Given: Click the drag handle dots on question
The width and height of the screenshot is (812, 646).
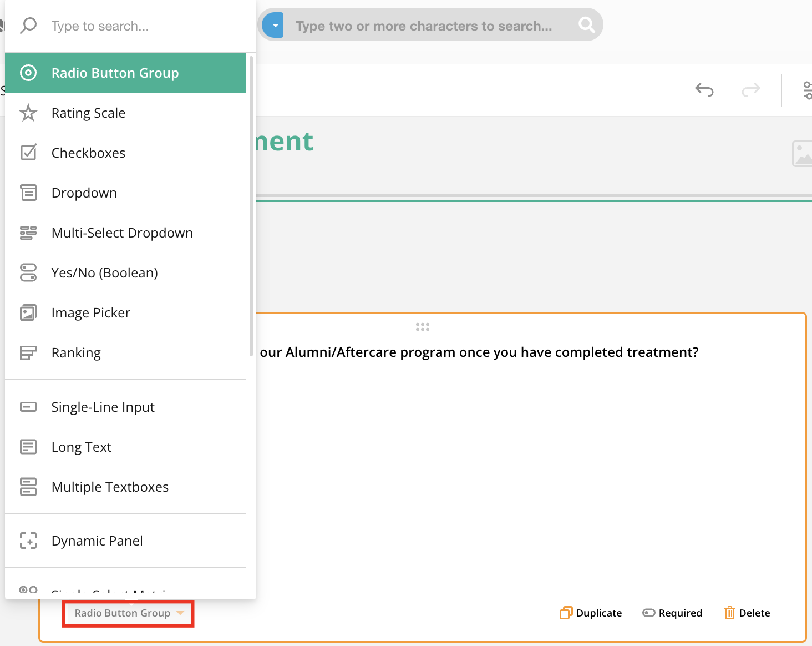Looking at the screenshot, I should [x=423, y=327].
